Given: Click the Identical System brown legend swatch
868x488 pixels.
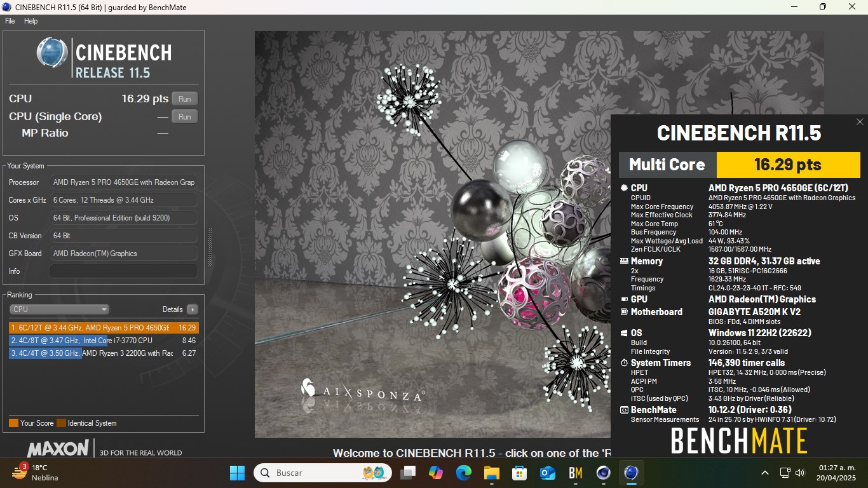Looking at the screenshot, I should pyautogui.click(x=61, y=423).
